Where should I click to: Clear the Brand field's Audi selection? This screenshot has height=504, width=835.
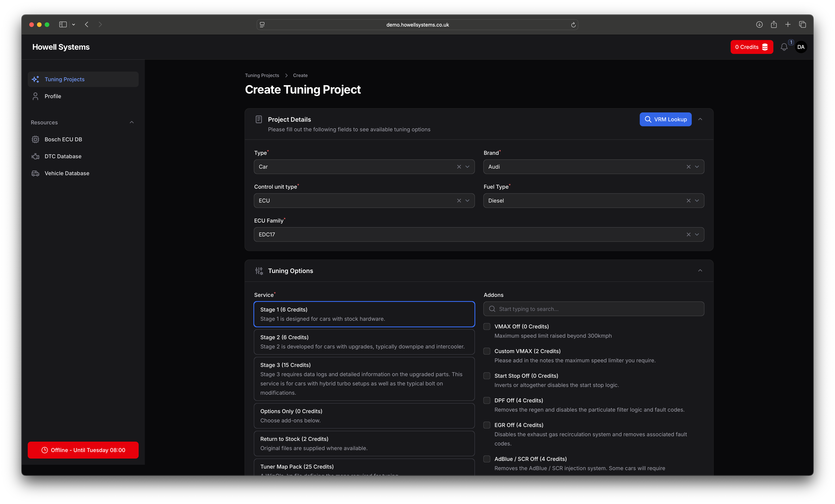(x=688, y=167)
